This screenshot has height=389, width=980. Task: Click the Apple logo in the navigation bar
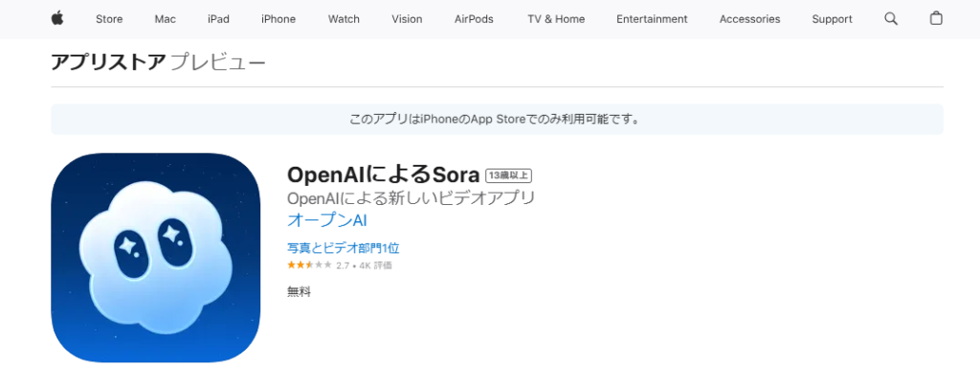[56, 18]
